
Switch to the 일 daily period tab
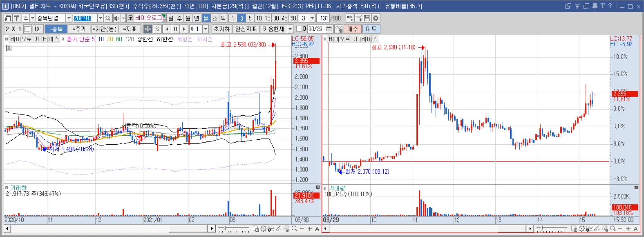coord(171,18)
